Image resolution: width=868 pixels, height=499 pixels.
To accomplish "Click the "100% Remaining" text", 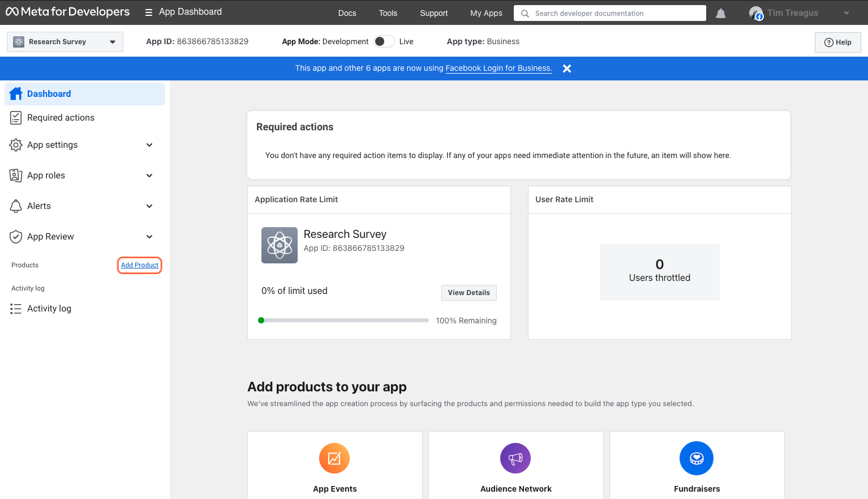I will click(x=466, y=321).
